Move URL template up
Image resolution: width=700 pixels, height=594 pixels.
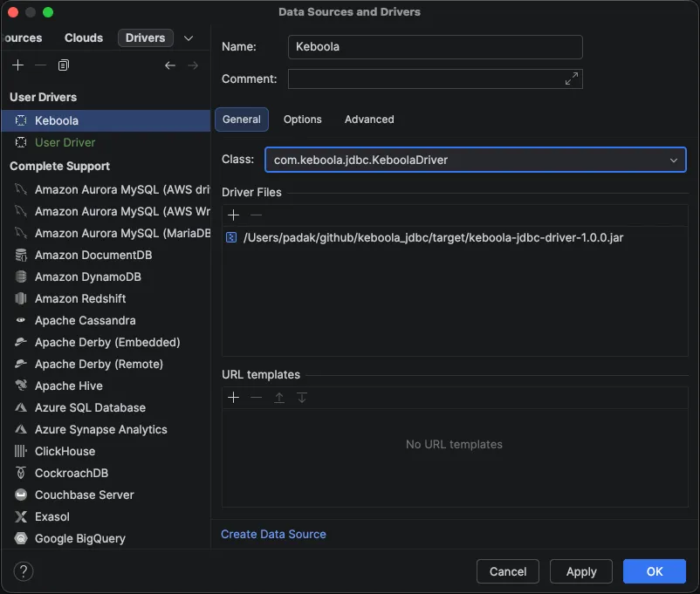279,397
